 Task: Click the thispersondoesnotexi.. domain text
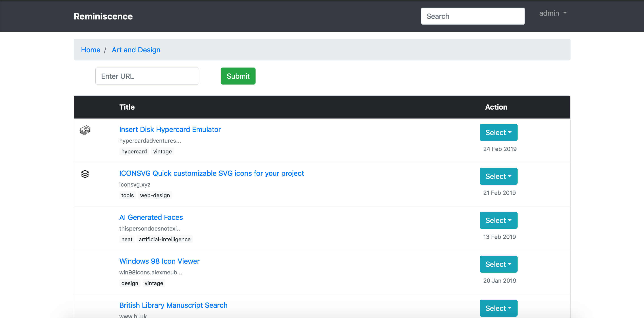point(149,229)
